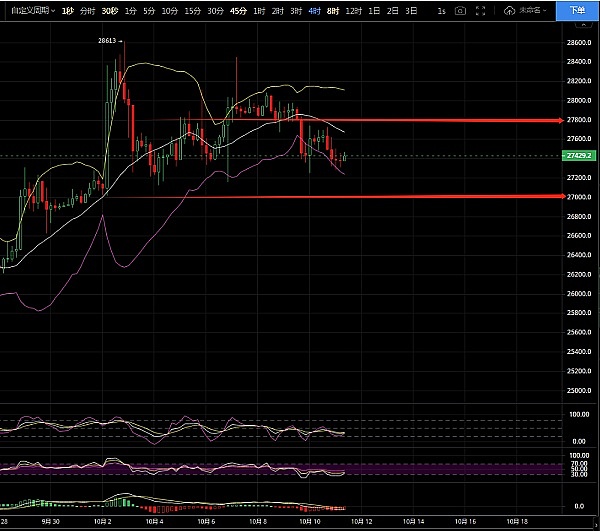Screen dimensions: 600x531
Task: Switch to the 4时 timeframe
Action: pyautogui.click(x=315, y=10)
